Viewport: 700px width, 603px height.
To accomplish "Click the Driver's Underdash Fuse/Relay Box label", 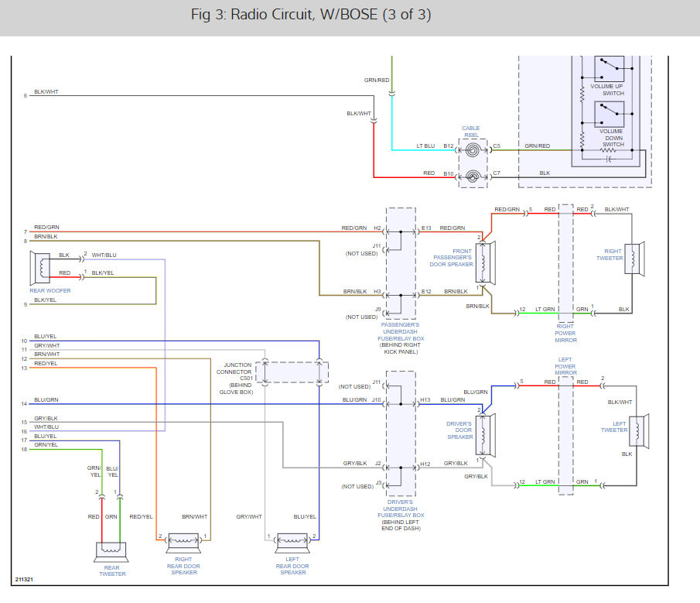I will [401, 515].
